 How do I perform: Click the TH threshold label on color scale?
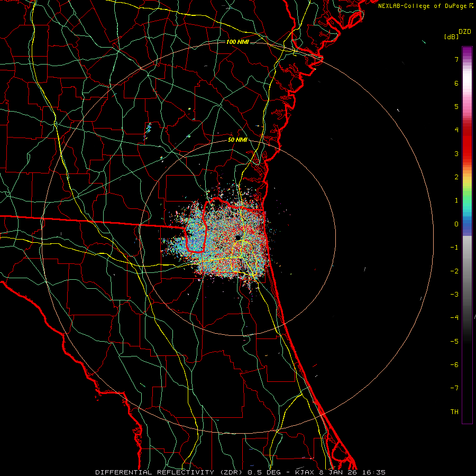coord(454,412)
